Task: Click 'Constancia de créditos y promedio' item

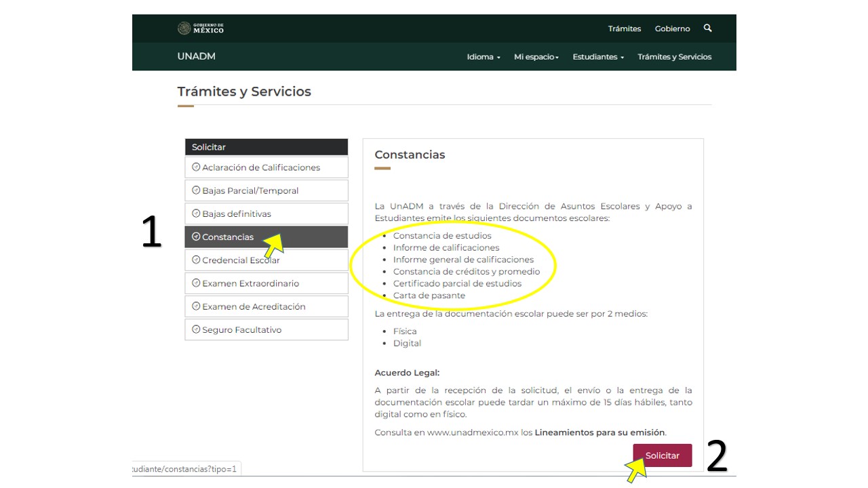Action: pos(467,272)
